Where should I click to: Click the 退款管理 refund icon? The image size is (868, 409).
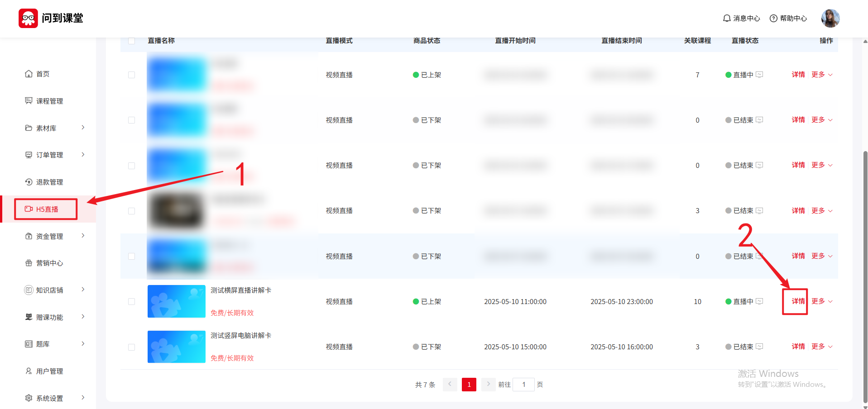(29, 182)
